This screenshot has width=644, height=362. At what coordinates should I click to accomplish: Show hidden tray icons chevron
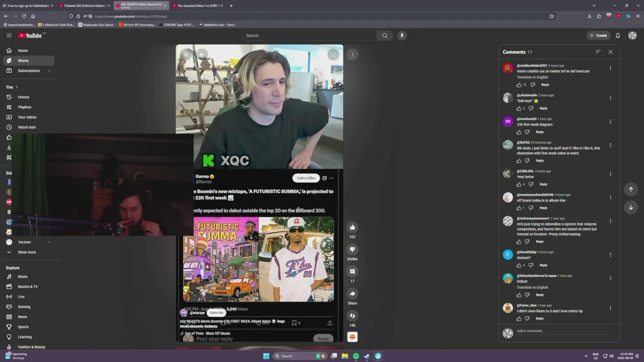(x=586, y=356)
